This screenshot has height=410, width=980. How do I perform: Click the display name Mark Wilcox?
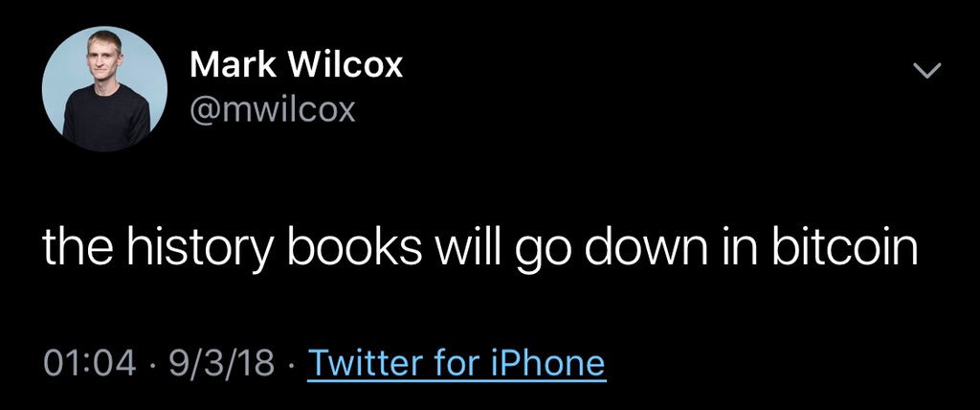297,64
